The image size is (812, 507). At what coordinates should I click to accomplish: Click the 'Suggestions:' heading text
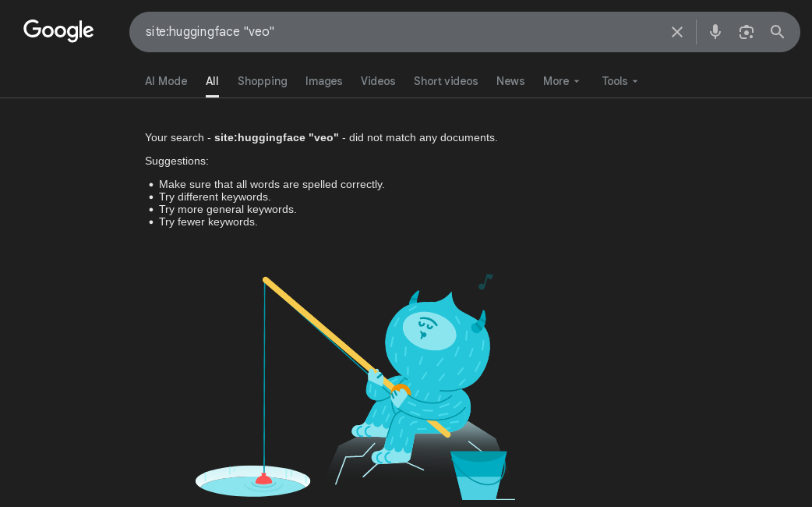[x=177, y=161]
